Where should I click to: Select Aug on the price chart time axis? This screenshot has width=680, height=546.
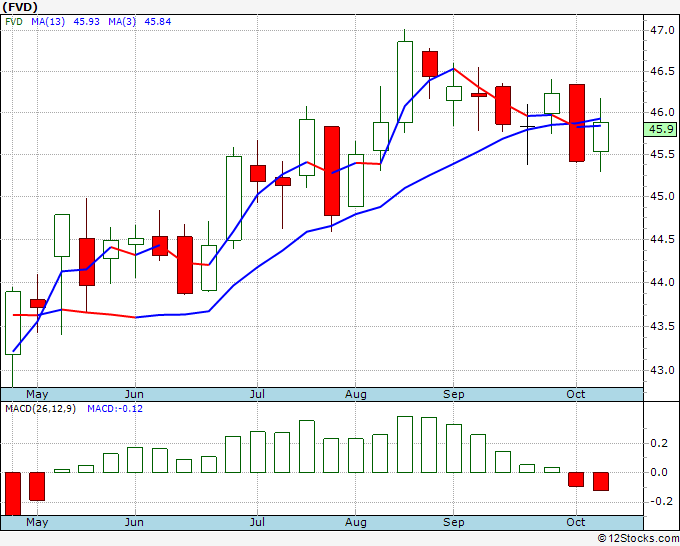click(356, 395)
